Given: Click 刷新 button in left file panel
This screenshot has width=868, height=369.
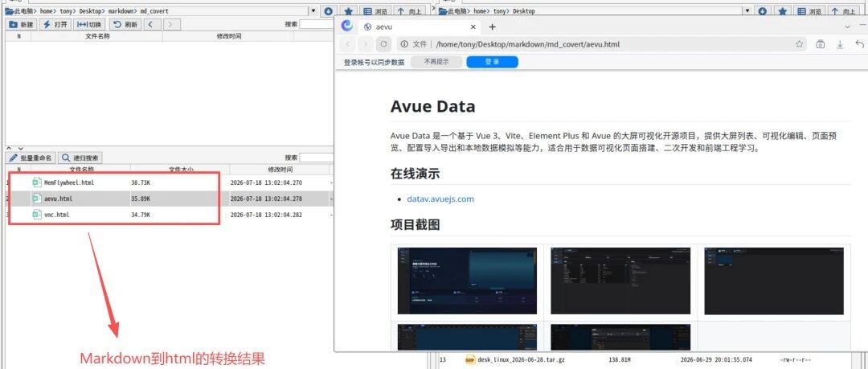Looking at the screenshot, I should (x=125, y=24).
